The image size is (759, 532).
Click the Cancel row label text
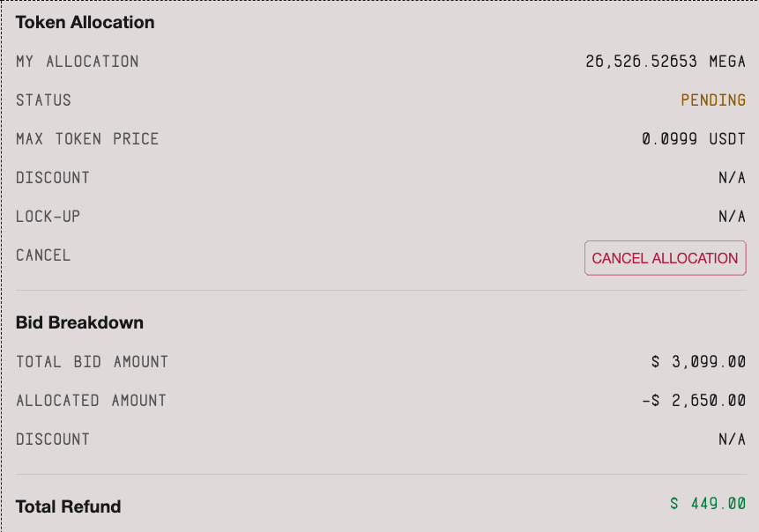43,255
